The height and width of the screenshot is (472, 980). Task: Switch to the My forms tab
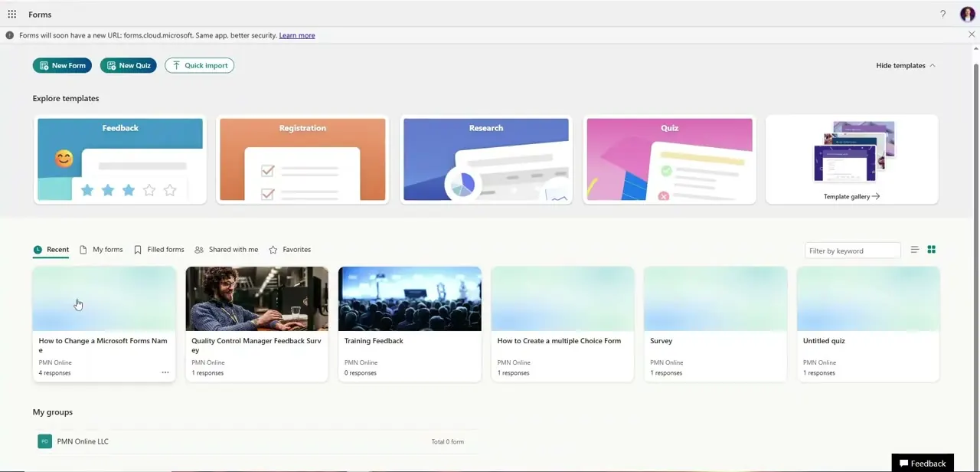pos(101,250)
